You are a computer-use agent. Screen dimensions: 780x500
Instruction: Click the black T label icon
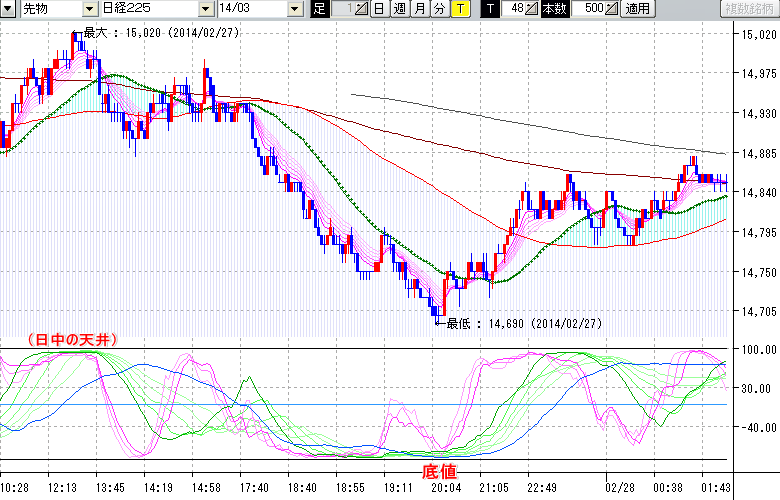tap(489, 9)
